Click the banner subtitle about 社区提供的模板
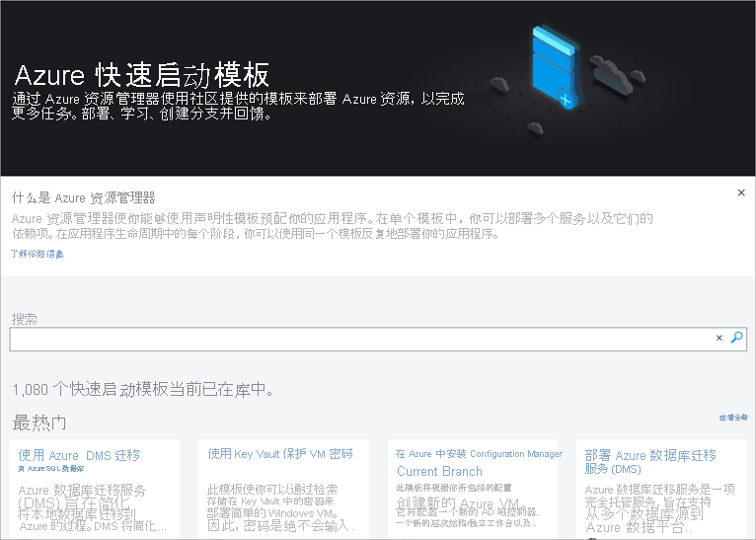 click(x=238, y=106)
